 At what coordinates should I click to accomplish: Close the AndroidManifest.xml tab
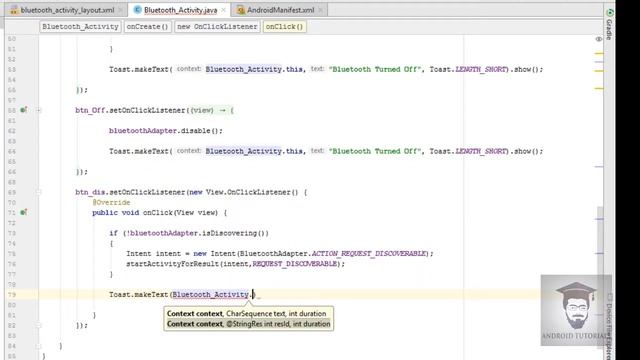tap(320, 10)
